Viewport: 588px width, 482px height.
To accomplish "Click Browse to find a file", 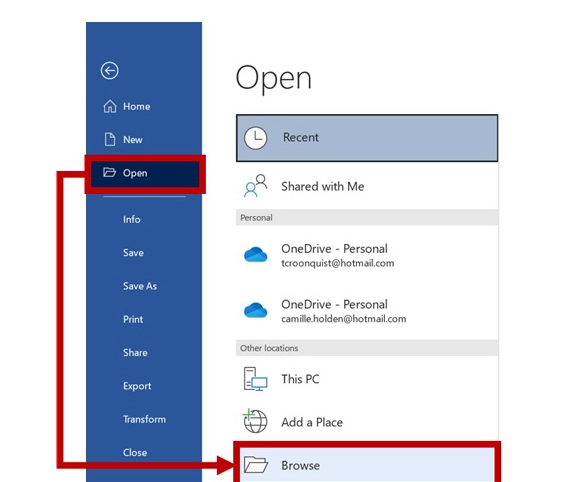I will click(367, 465).
